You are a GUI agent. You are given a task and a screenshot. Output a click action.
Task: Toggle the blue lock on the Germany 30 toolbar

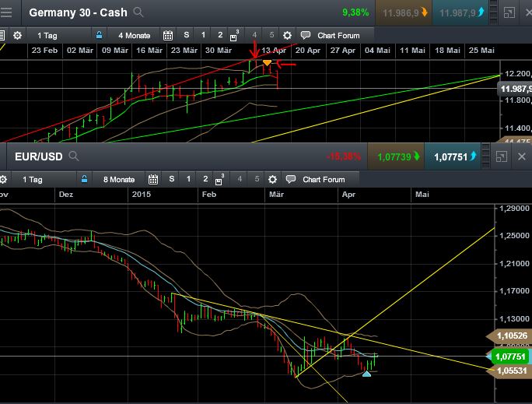click(x=99, y=35)
